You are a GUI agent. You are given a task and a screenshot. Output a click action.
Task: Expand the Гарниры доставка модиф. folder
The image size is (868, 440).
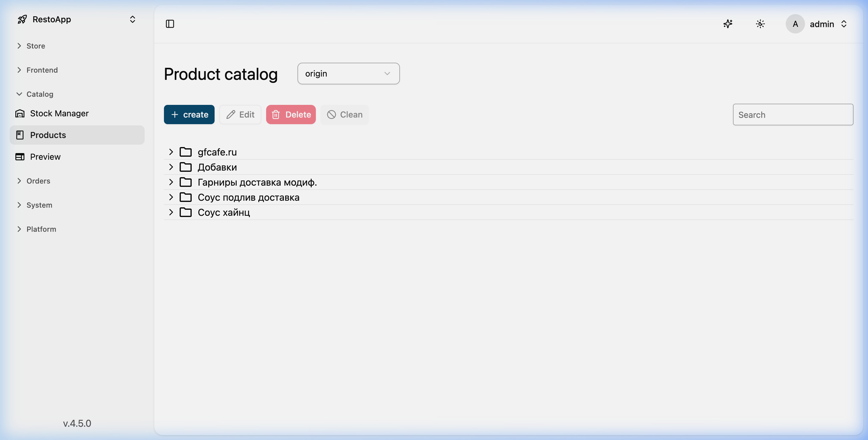tap(171, 182)
